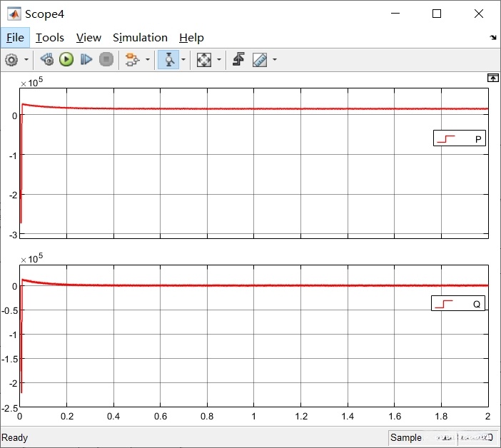Run the simulation with the green play button
The width and height of the screenshot is (501, 448).
66,60
